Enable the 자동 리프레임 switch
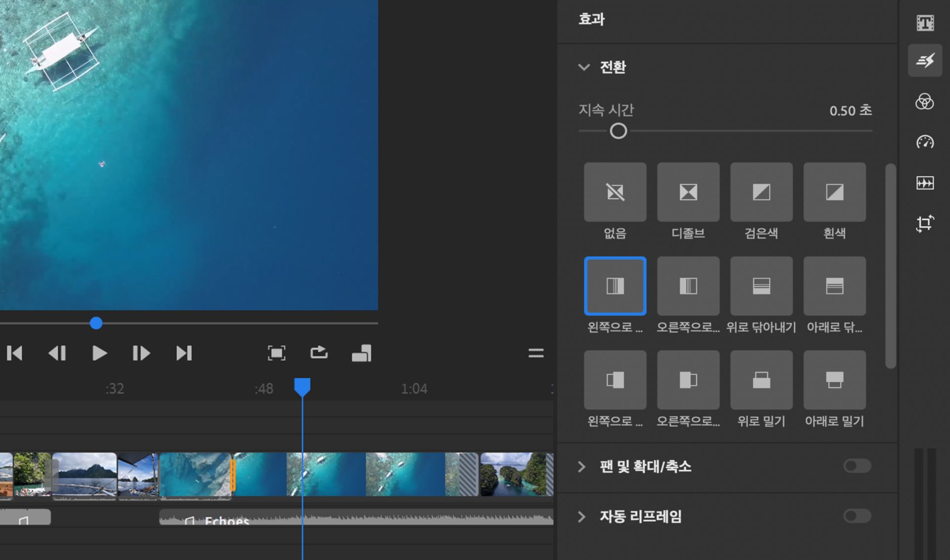The height and width of the screenshot is (560, 950). tap(857, 516)
